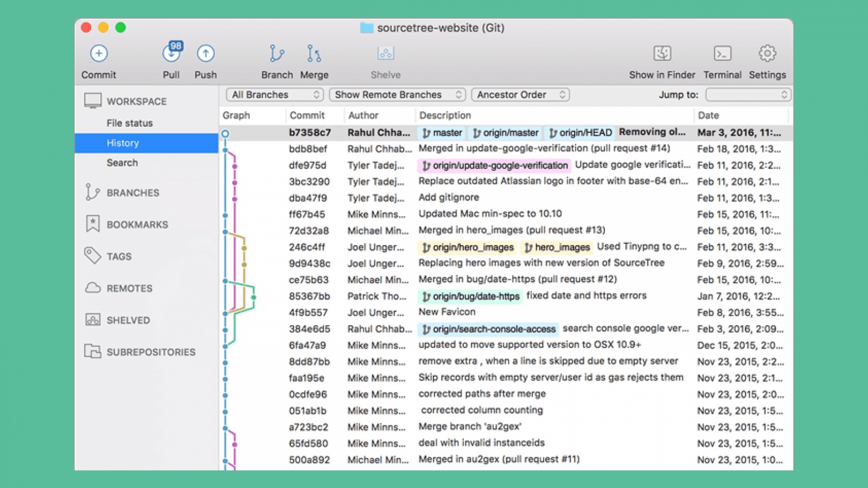Image resolution: width=868 pixels, height=488 pixels.
Task: Expand the BRANCHES sidebar section
Action: pyautogui.click(x=133, y=193)
